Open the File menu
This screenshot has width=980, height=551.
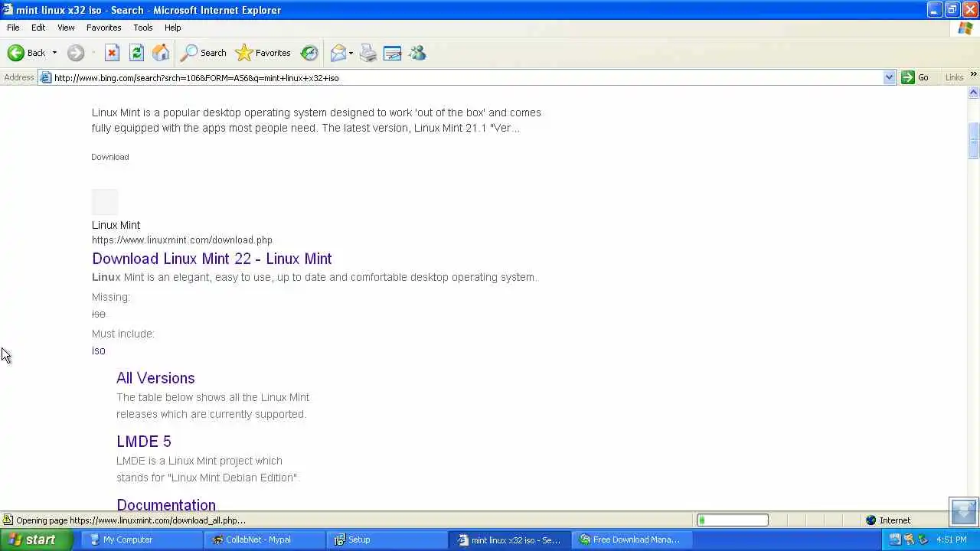point(13,28)
